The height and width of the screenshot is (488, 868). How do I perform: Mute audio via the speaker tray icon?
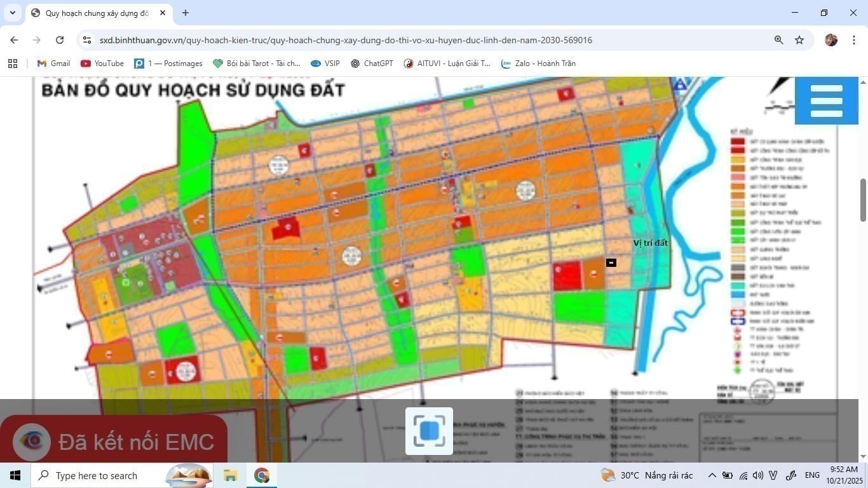coord(757,475)
